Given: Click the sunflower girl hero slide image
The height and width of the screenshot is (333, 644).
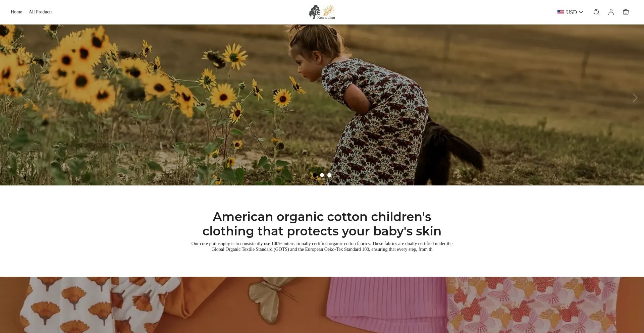Looking at the screenshot, I should [x=322, y=105].
